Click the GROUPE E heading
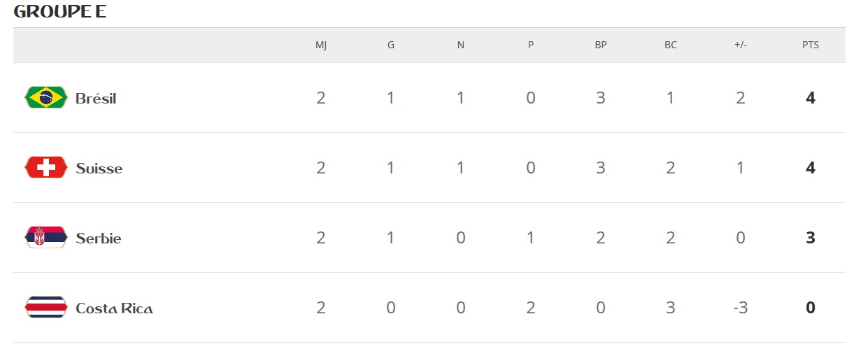This screenshot has width=868, height=356. pos(60,12)
